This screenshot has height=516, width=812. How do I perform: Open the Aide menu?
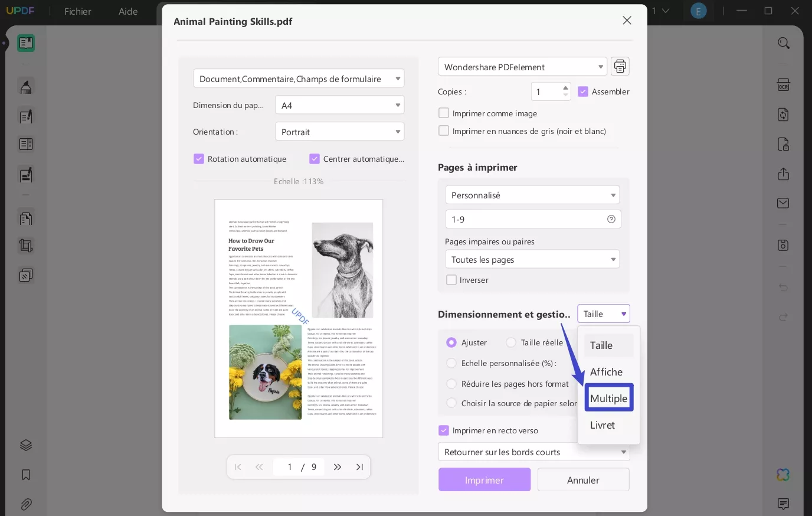pyautogui.click(x=127, y=11)
